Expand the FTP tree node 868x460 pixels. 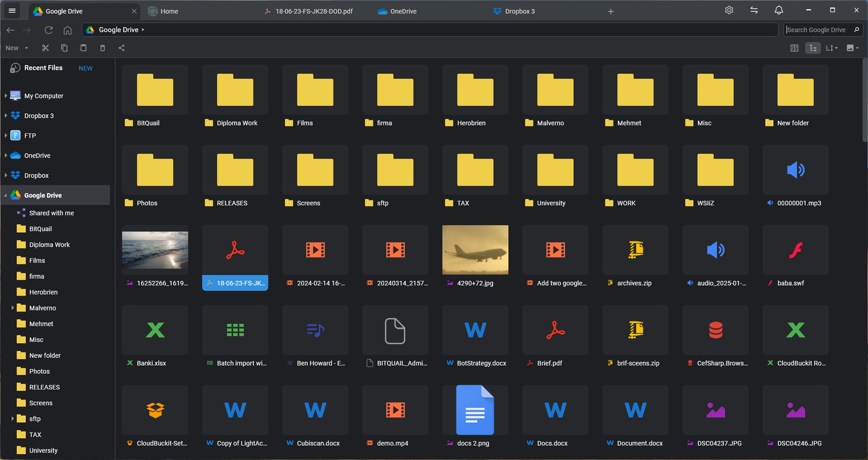[6, 136]
